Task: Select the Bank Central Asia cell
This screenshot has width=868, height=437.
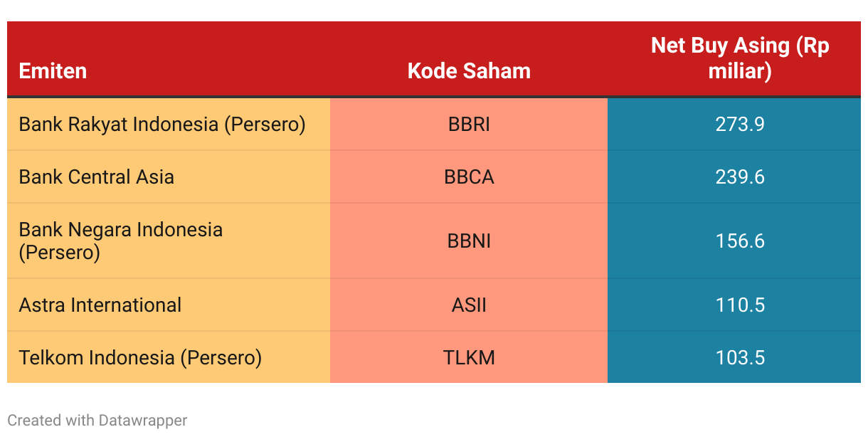Action: coord(169,177)
